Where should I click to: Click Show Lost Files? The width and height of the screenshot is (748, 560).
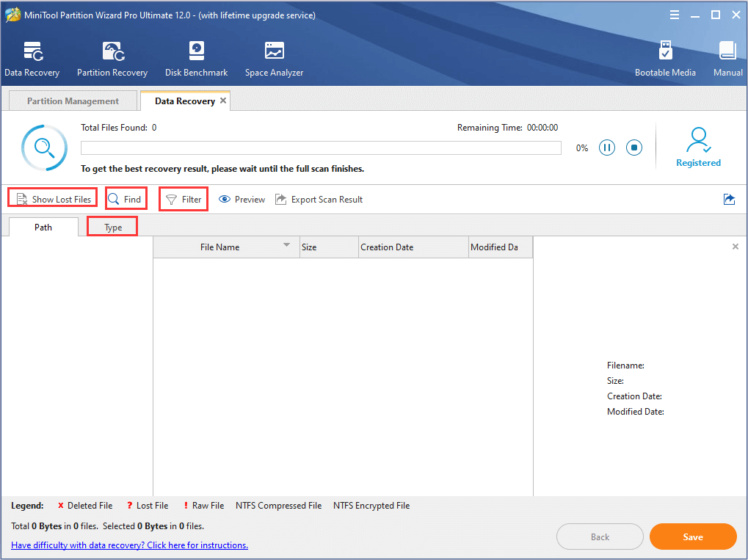[53, 200]
